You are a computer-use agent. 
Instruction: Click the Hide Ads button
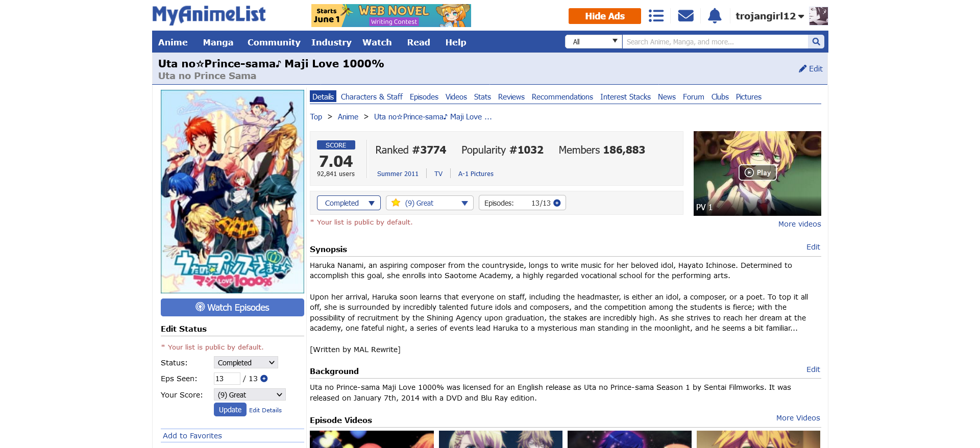point(605,16)
